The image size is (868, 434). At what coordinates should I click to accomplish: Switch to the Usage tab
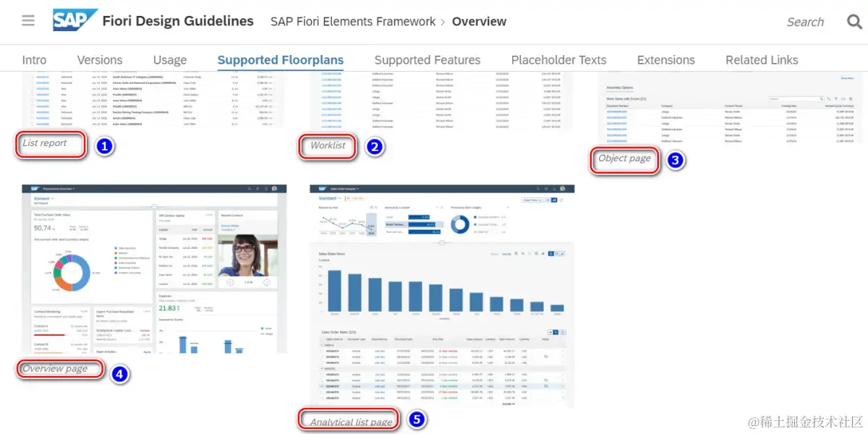(x=170, y=60)
